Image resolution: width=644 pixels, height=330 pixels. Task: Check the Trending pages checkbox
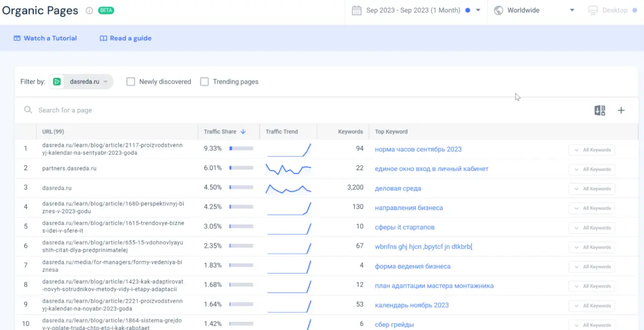coord(205,82)
